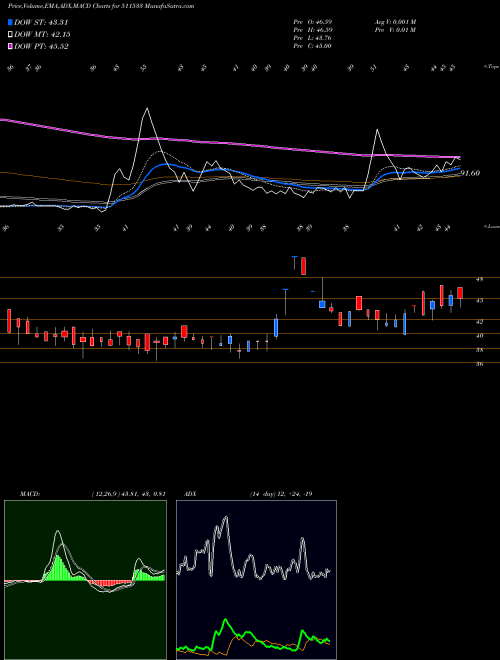Click the 42 price axis label
The width and height of the screenshot is (500, 660).
pos(479,322)
